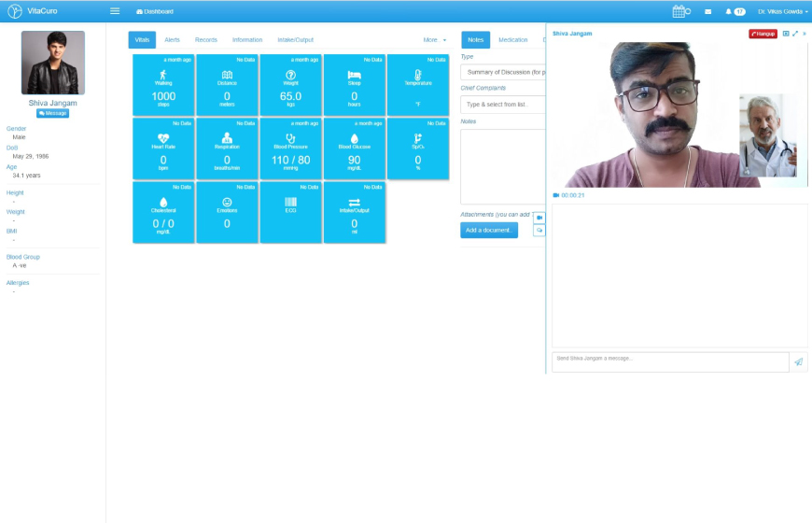Switch to the Records tab

click(206, 40)
